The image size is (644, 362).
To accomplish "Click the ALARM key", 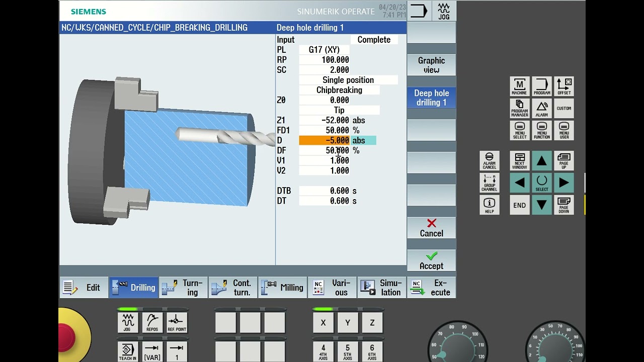I will click(542, 109).
